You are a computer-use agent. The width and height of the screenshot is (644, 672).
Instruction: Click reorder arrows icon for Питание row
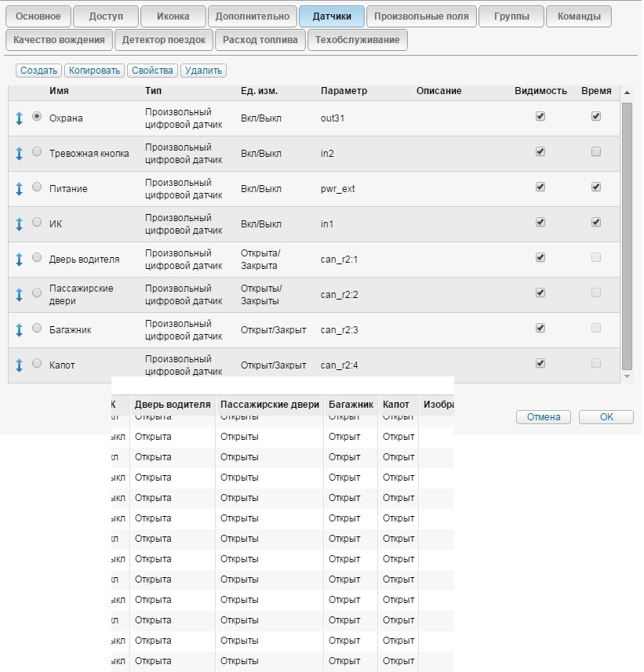(20, 189)
